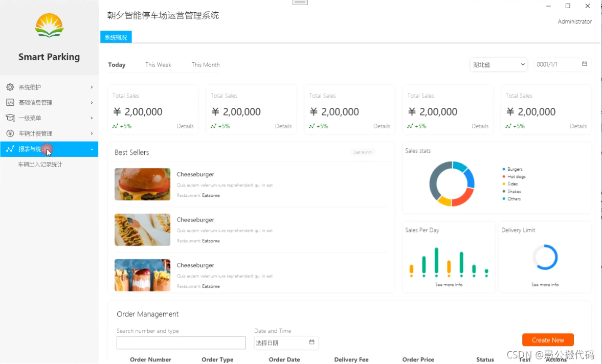Click the Order Type column header
The height and width of the screenshot is (364, 602).
pyautogui.click(x=217, y=359)
